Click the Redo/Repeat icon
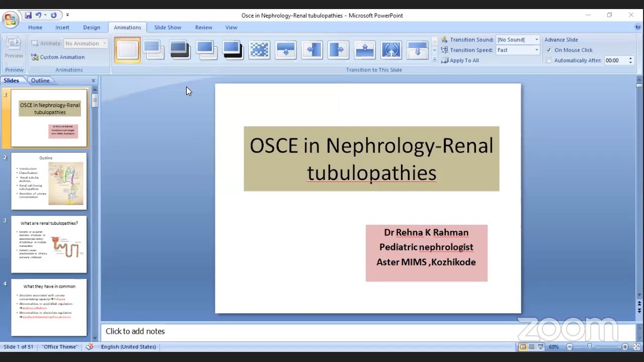 coord(54,16)
